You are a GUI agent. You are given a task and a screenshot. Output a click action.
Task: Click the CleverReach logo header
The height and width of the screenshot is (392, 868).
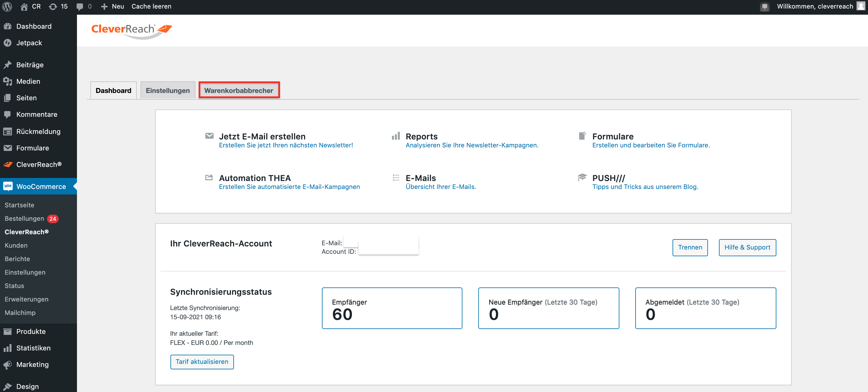point(131,30)
